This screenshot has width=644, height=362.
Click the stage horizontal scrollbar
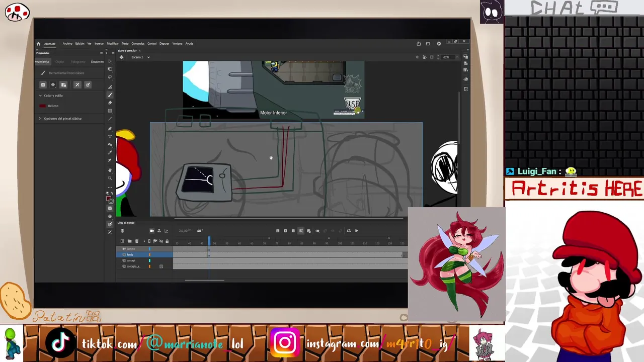289,218
